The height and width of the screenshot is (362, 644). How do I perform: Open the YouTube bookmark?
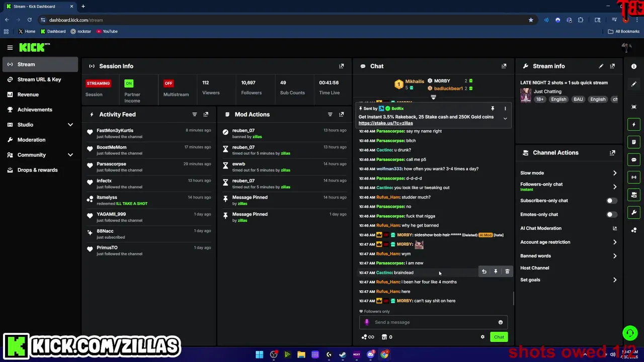click(x=107, y=31)
